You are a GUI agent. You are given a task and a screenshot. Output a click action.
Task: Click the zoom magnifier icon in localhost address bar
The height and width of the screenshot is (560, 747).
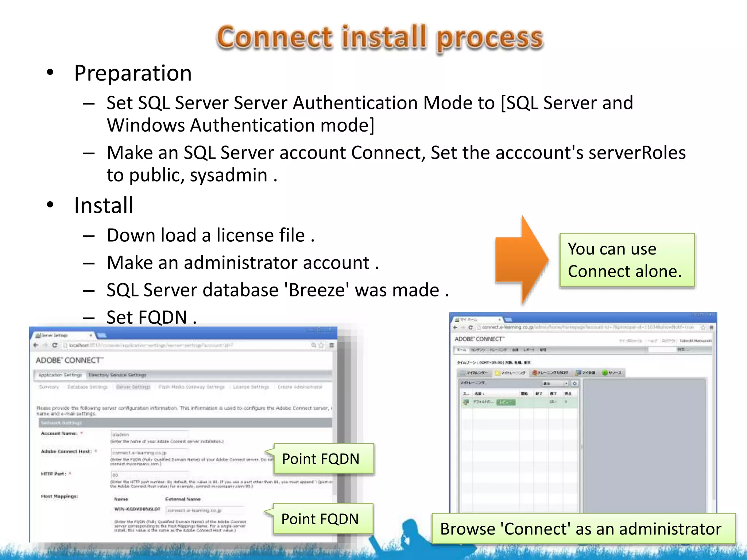pyautogui.click(x=313, y=345)
